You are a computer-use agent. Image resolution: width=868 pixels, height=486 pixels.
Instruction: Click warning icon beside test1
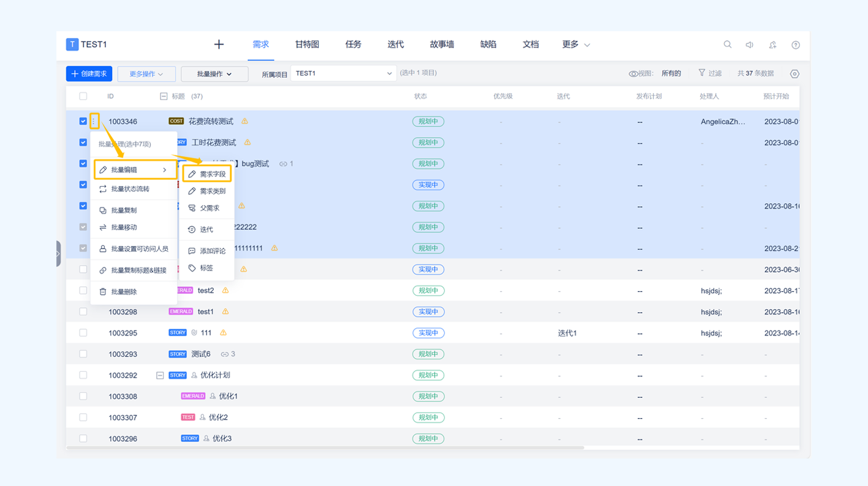click(225, 312)
